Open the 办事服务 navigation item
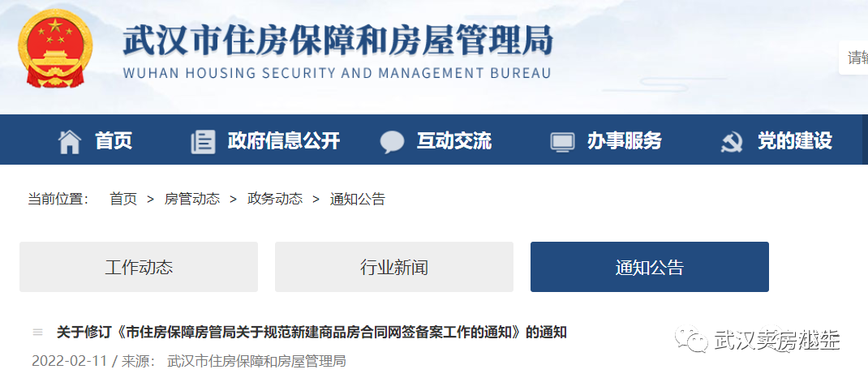 pyautogui.click(x=625, y=142)
